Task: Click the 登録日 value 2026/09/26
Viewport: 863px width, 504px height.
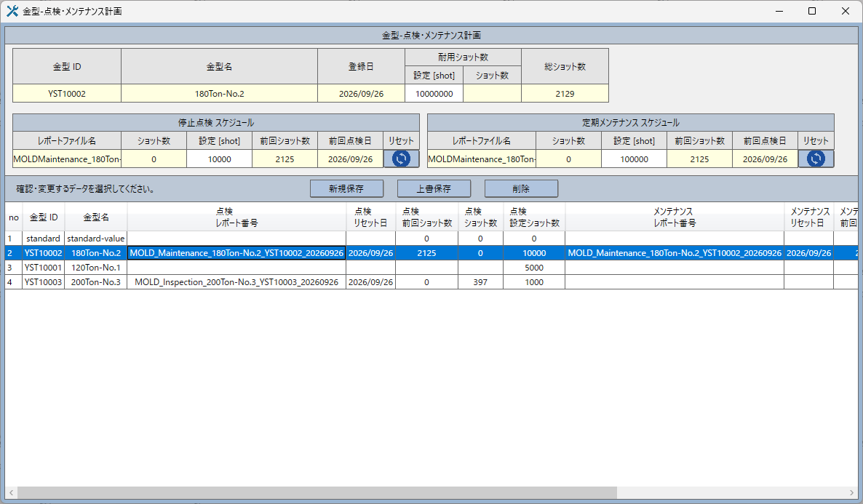Action: tap(361, 94)
